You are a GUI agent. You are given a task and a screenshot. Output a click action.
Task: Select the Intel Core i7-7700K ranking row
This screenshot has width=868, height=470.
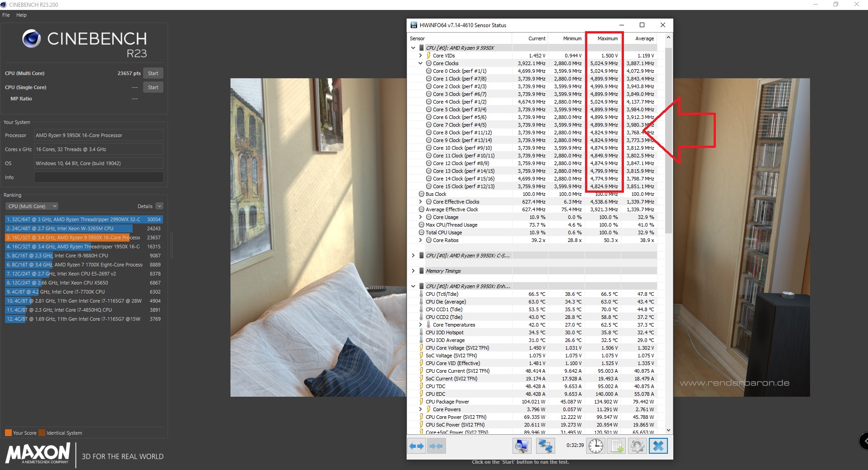point(84,292)
